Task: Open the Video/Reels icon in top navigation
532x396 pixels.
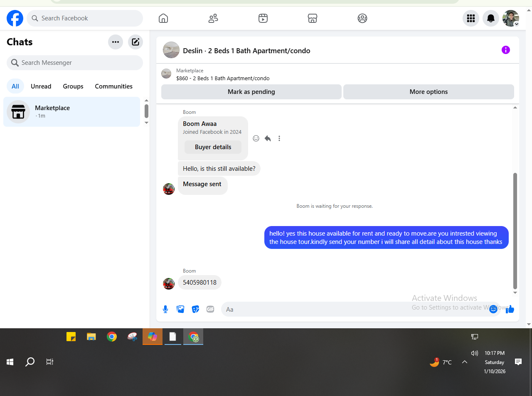Action: tap(263, 18)
